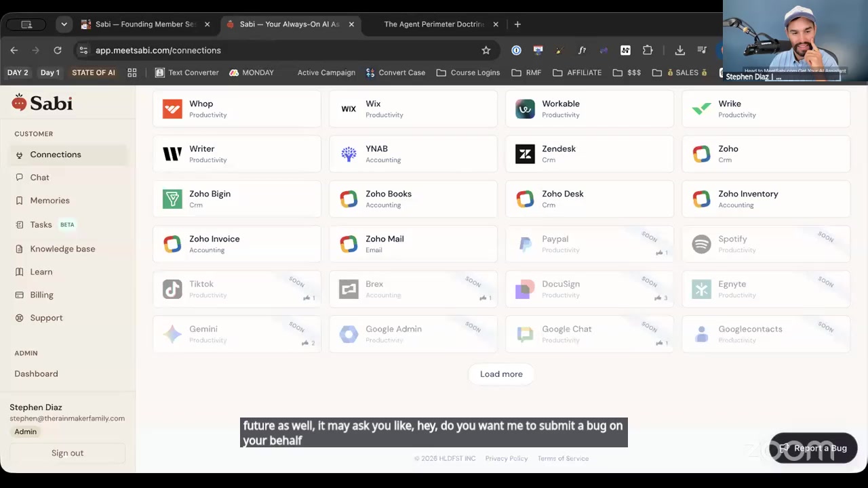Click the Report a Bug button

[813, 448]
